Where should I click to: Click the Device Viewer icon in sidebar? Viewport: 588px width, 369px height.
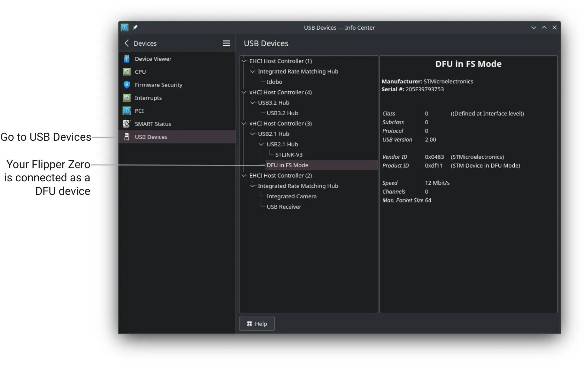pyautogui.click(x=127, y=59)
